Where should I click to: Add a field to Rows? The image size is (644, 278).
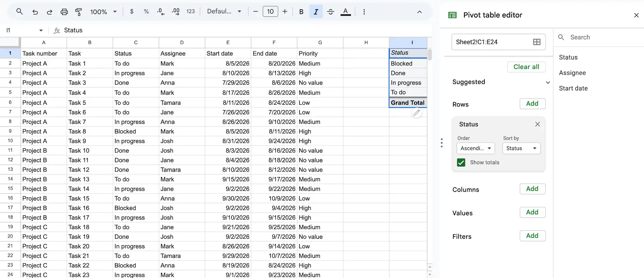[x=532, y=104]
